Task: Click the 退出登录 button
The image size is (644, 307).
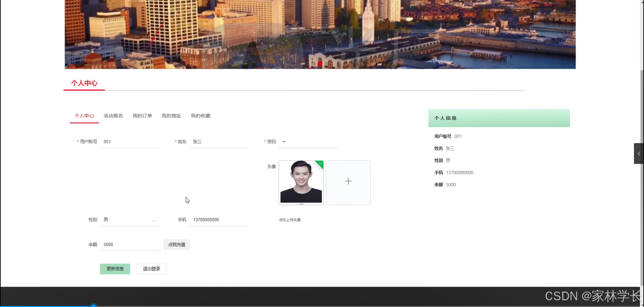Action: click(x=151, y=268)
